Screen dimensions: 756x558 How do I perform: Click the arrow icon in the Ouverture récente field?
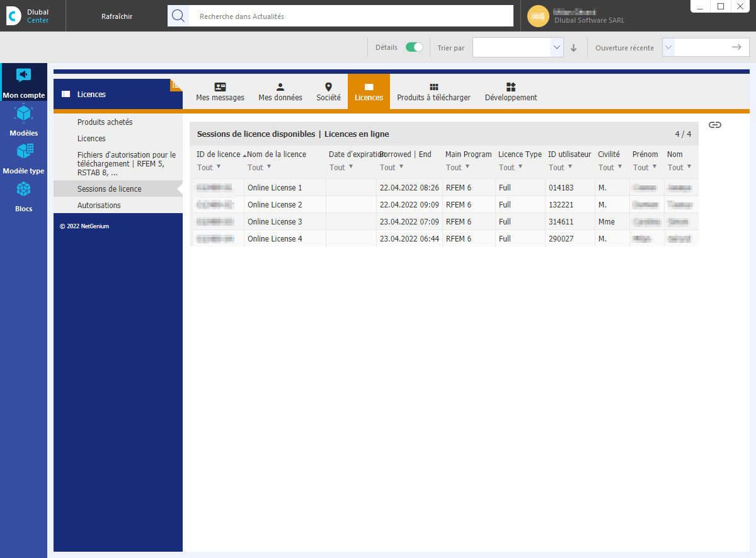(736, 47)
